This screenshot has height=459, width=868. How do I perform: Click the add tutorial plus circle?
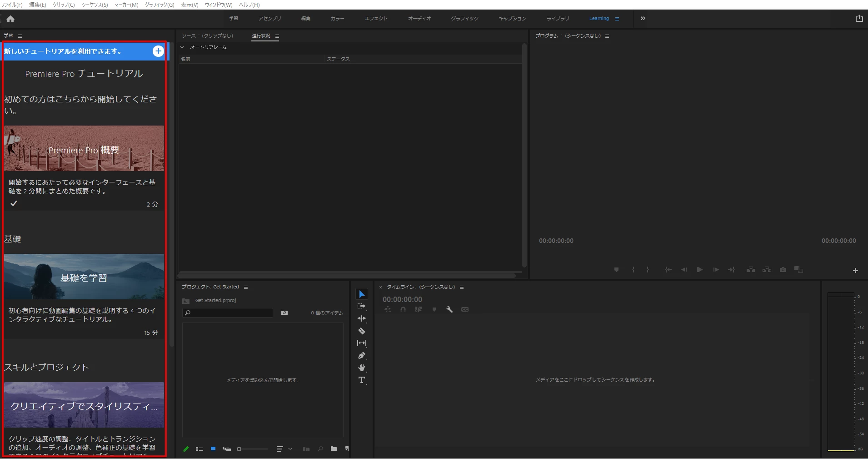pyautogui.click(x=158, y=51)
